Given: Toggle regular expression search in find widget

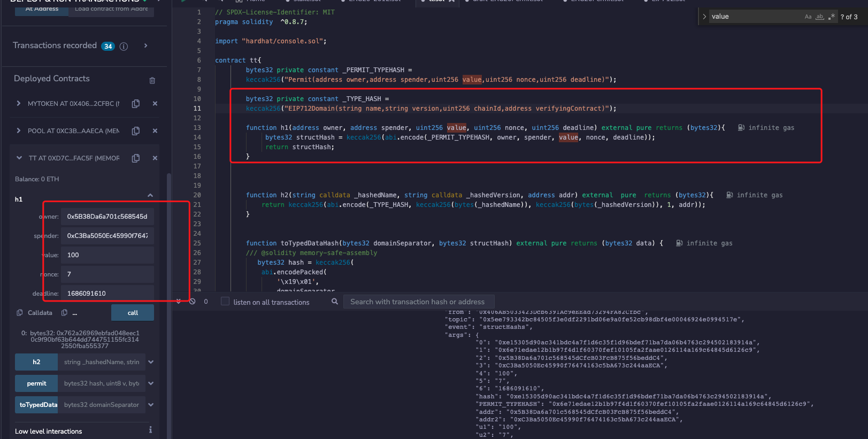Looking at the screenshot, I should coord(831,17).
